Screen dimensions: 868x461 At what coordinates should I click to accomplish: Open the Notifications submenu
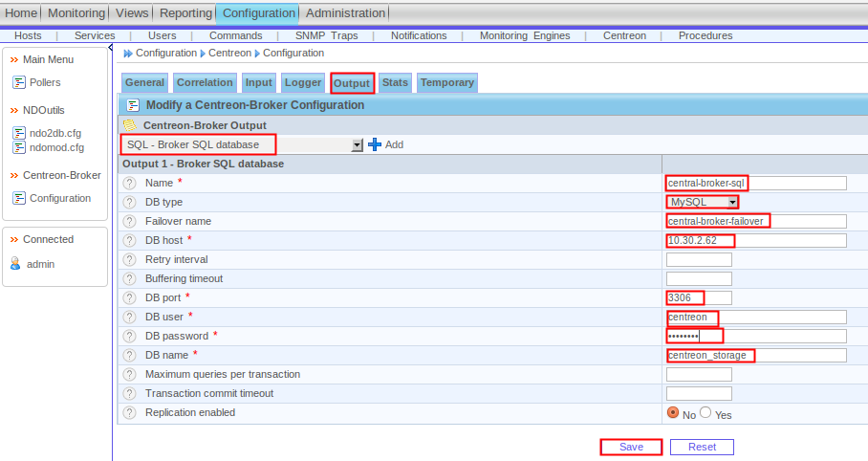[419, 35]
